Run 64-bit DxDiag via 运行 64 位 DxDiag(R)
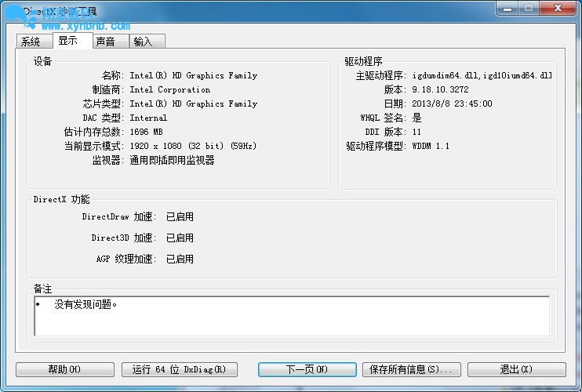This screenshot has width=582, height=392. (x=180, y=369)
